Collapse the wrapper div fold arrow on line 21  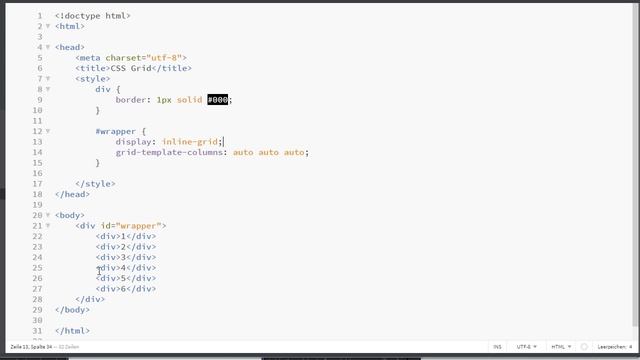click(48, 225)
